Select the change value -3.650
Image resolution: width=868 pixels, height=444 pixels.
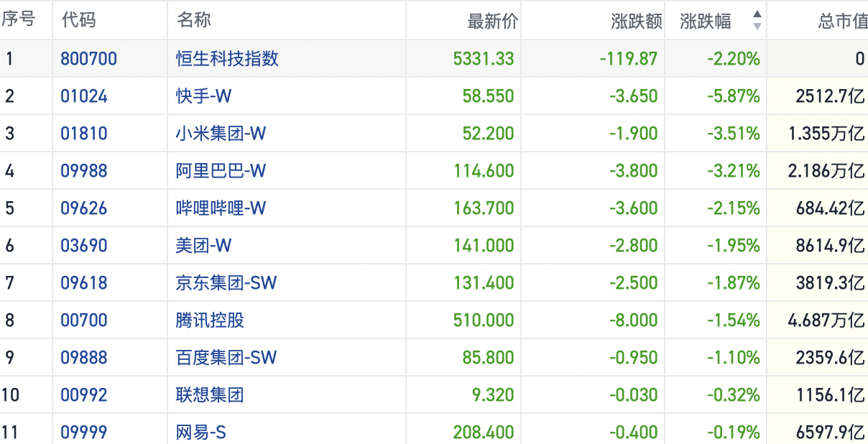coord(633,96)
